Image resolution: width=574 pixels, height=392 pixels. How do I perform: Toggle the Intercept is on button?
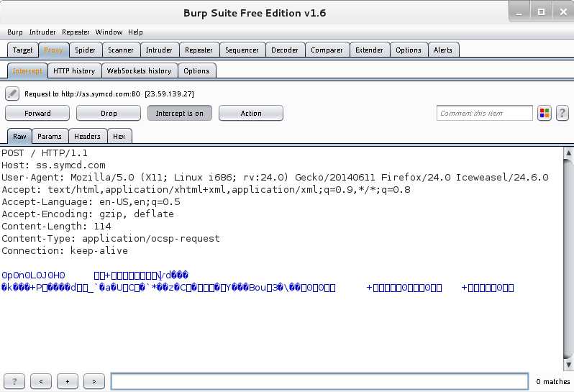coord(179,113)
